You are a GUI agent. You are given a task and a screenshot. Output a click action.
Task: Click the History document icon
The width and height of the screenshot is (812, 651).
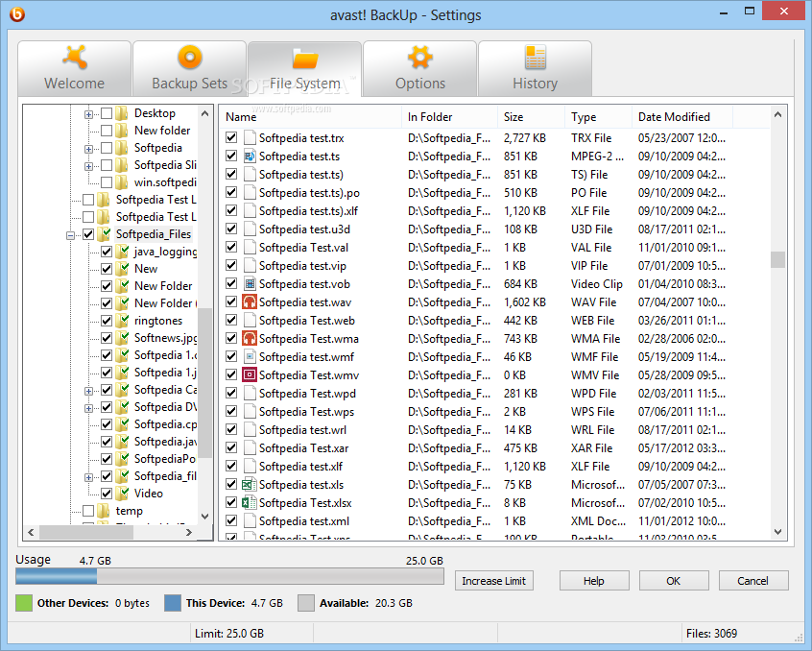[536, 57]
